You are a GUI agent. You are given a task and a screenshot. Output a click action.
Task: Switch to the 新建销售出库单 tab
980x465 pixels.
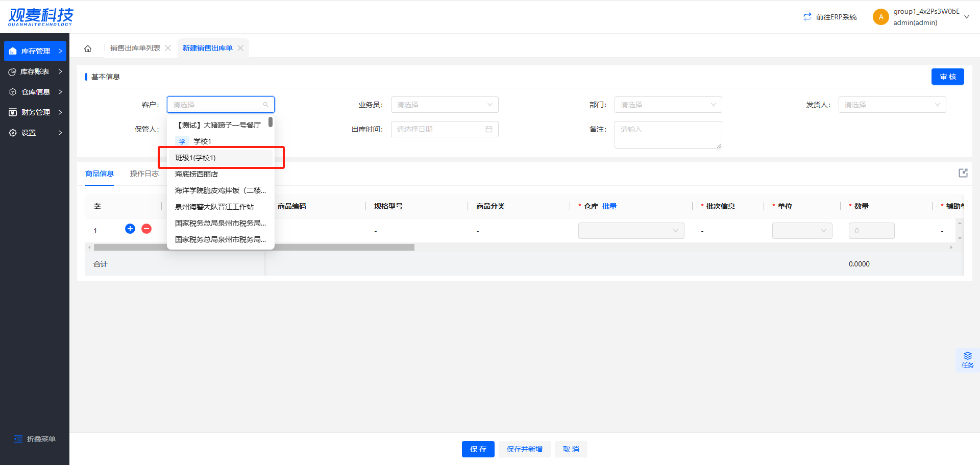208,48
